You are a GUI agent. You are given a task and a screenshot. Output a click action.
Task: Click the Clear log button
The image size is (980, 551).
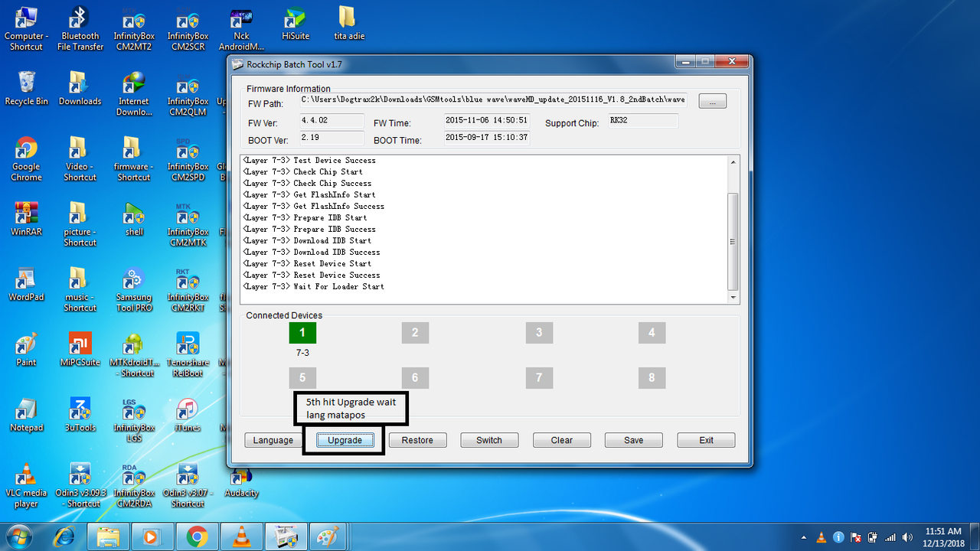pos(561,440)
